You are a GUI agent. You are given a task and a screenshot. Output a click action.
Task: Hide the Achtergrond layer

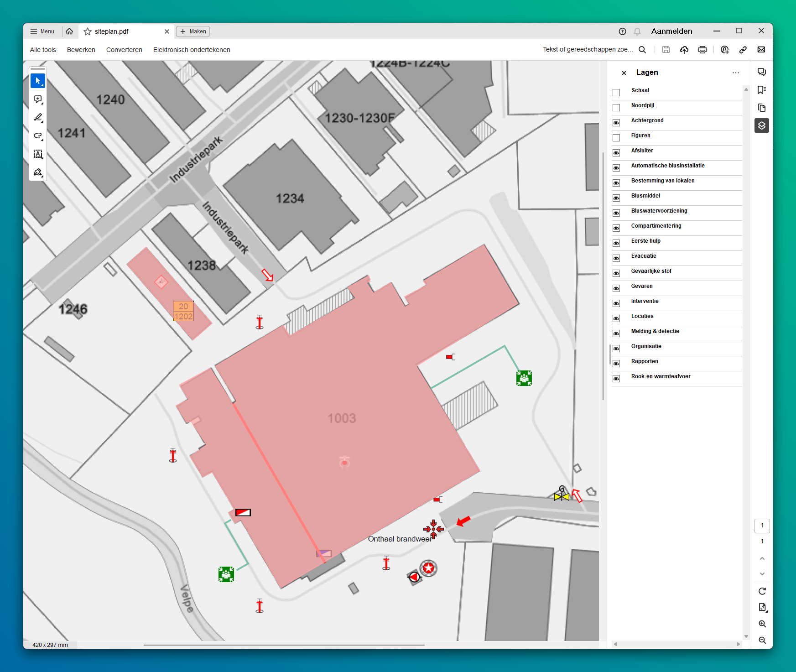[616, 123]
